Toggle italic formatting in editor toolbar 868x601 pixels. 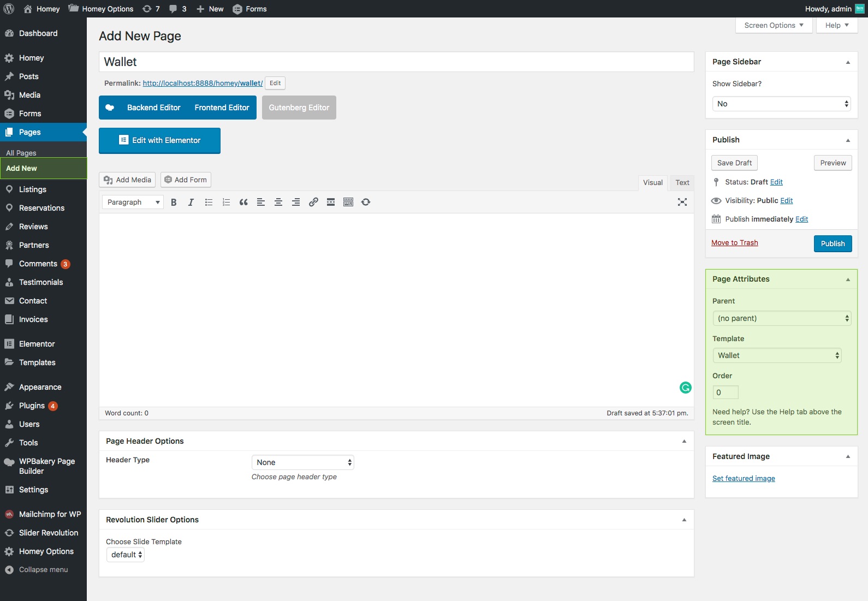[x=191, y=202]
